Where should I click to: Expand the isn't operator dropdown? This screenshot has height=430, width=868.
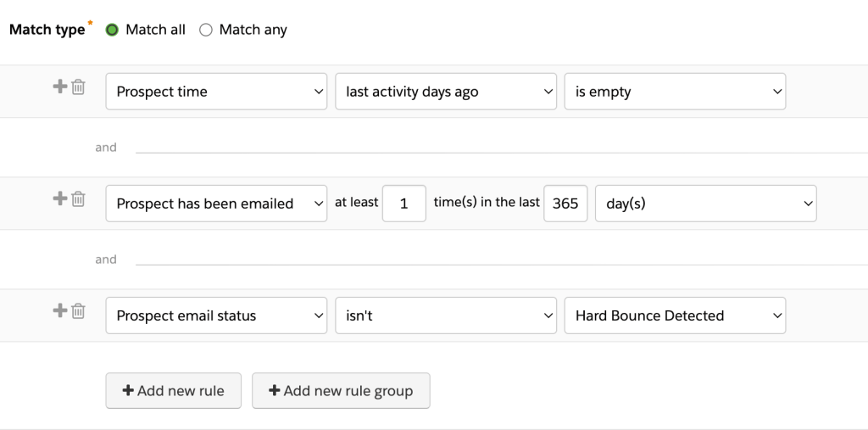click(x=446, y=316)
